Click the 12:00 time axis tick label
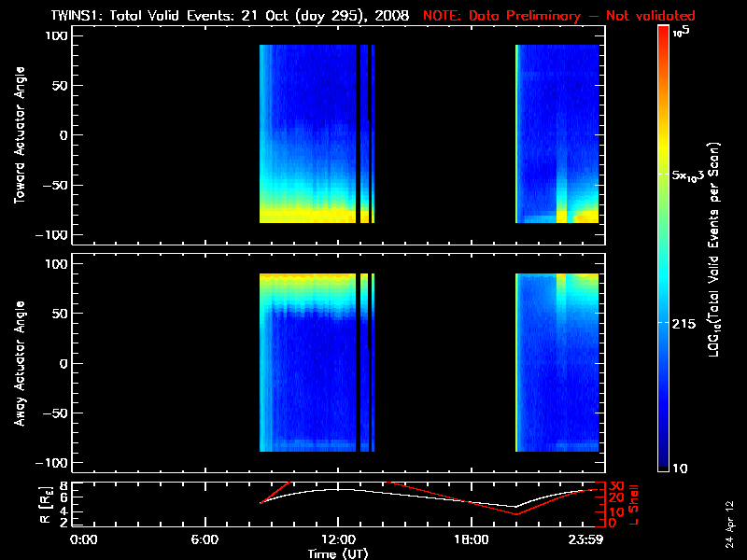Viewport: 747px width, 560px height. point(337,539)
